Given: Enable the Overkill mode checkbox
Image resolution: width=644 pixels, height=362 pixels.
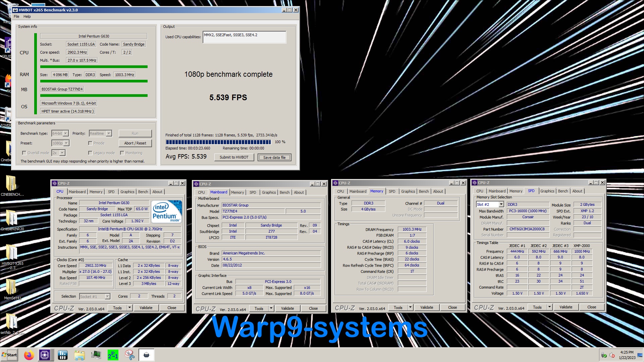Looking at the screenshot, I should (24, 153).
